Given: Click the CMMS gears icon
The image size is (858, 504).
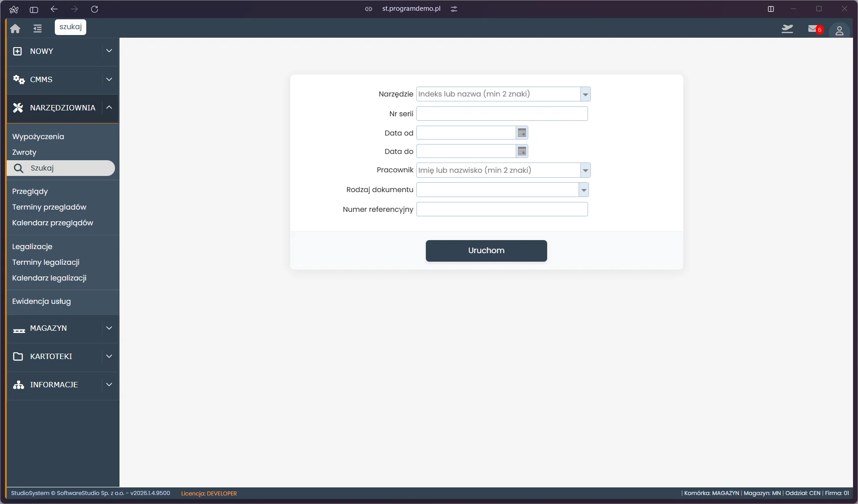Looking at the screenshot, I should pos(19,79).
